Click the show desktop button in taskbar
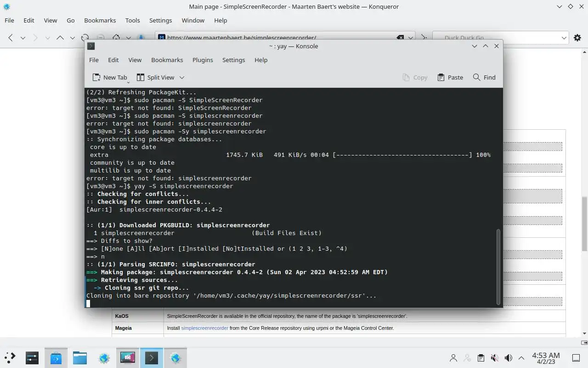 click(576, 358)
